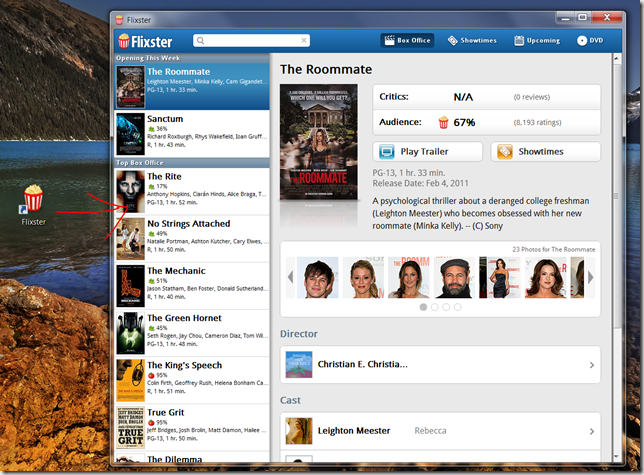Open photo of bearded man in cap

point(454,278)
